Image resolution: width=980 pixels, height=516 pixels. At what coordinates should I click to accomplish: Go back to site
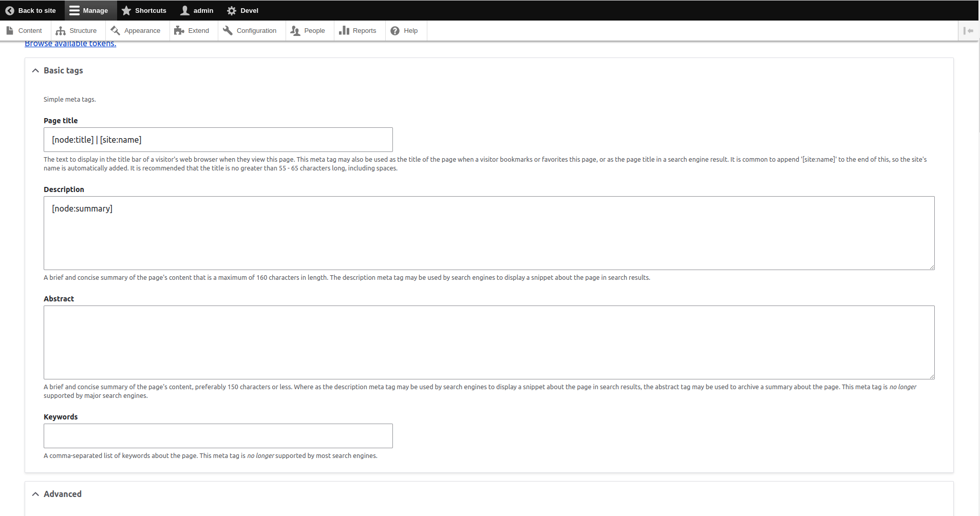coord(31,11)
